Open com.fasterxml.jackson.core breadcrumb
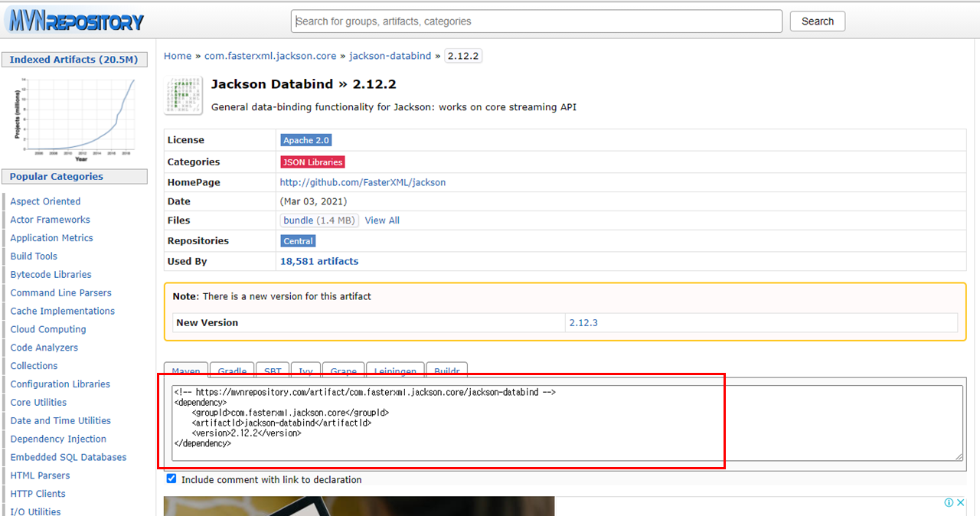The image size is (980, 516). 270,56
